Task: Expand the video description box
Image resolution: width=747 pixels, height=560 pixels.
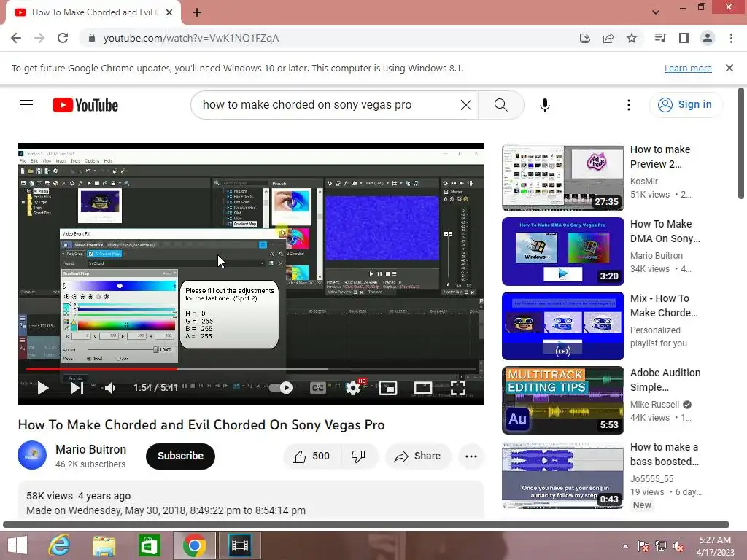Action: pyautogui.click(x=251, y=501)
